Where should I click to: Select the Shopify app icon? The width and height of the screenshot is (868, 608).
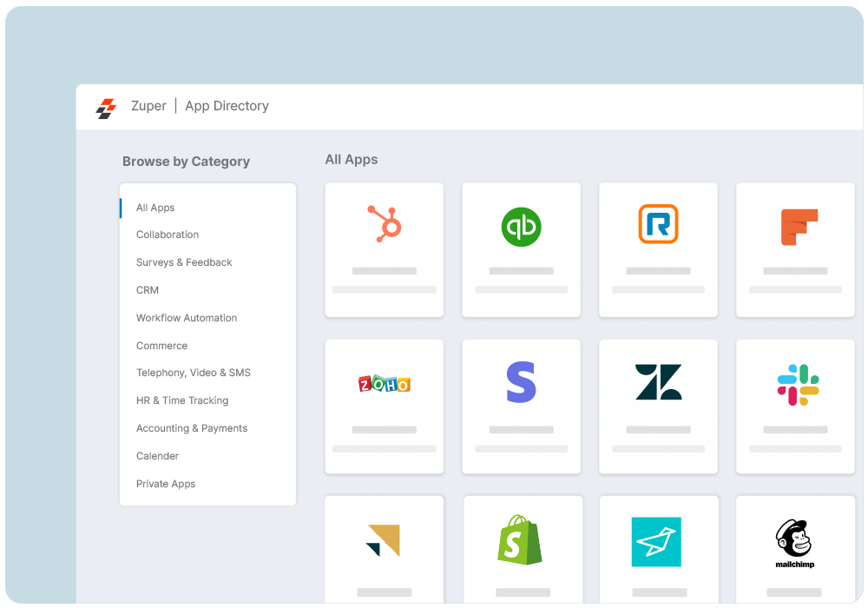(519, 540)
